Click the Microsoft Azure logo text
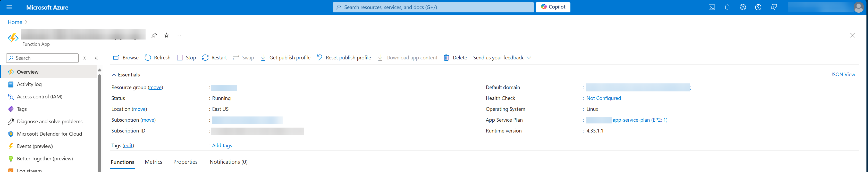The width and height of the screenshot is (868, 172). pos(47,7)
